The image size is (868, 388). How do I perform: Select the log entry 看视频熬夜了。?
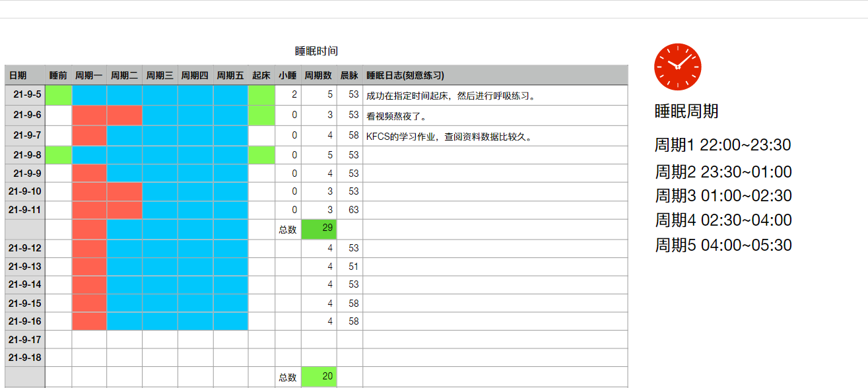pyautogui.click(x=397, y=116)
